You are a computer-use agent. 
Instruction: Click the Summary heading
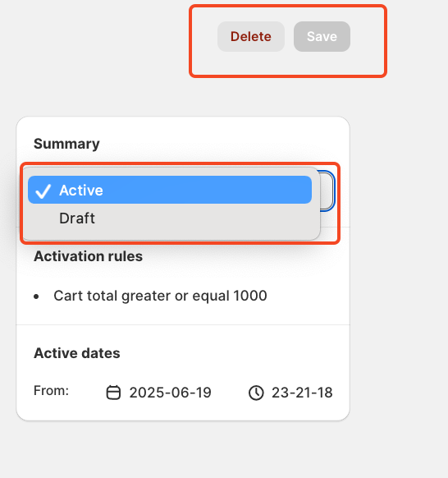66,144
